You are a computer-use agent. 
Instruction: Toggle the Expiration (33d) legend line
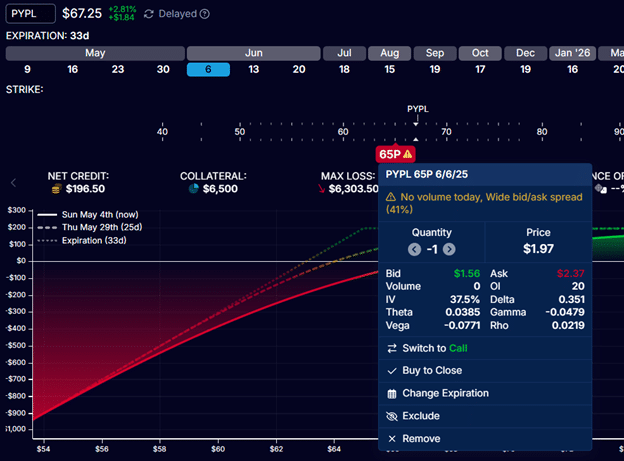coord(82,240)
